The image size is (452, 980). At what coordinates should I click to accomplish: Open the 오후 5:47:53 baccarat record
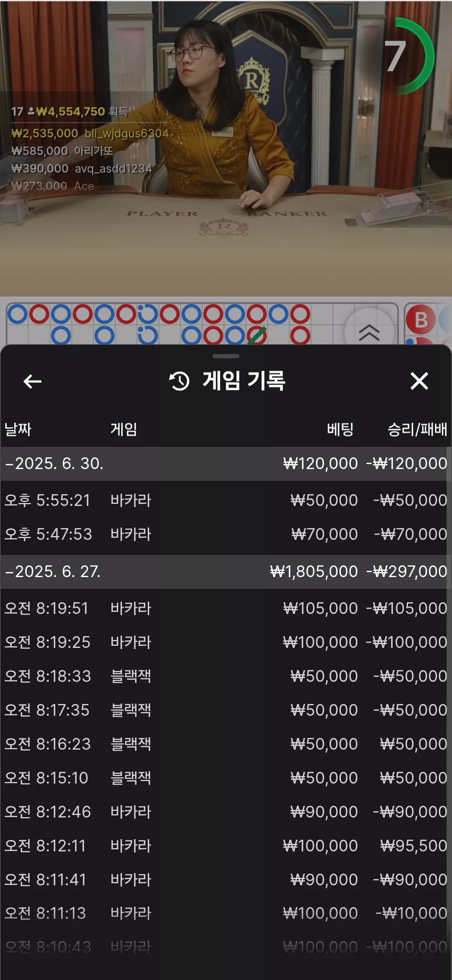[x=226, y=534]
